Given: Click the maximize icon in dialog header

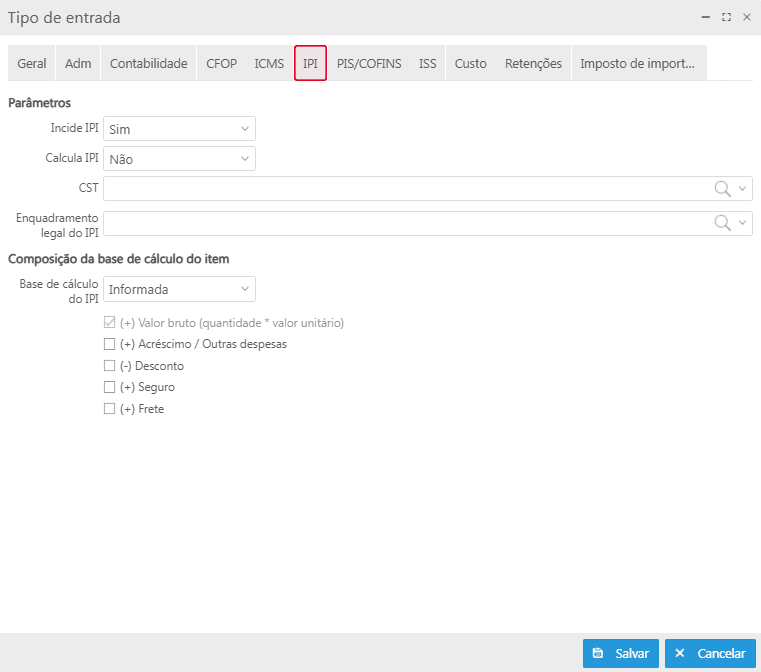Looking at the screenshot, I should pyautogui.click(x=727, y=17).
